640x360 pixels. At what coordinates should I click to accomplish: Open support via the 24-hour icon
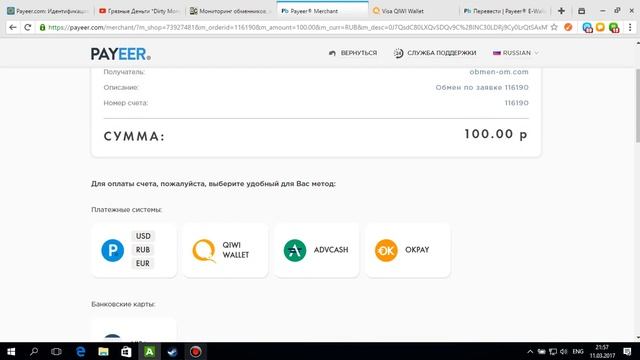(x=398, y=53)
